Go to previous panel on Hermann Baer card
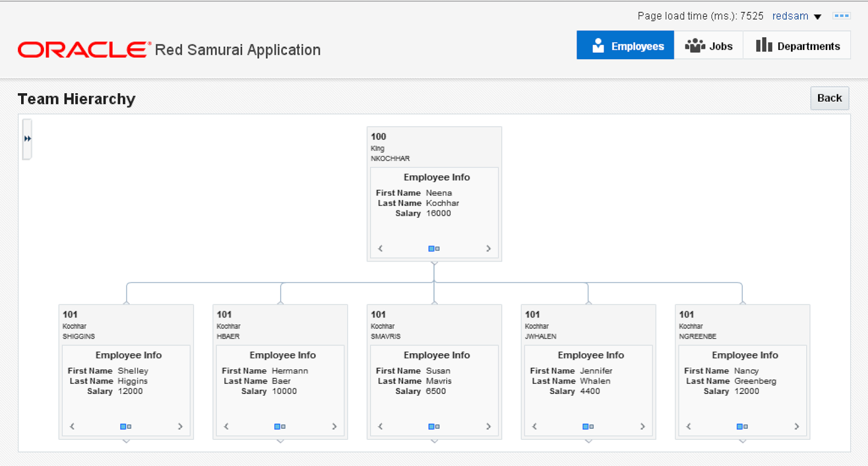Screen dimensions: 868x466 [226, 426]
